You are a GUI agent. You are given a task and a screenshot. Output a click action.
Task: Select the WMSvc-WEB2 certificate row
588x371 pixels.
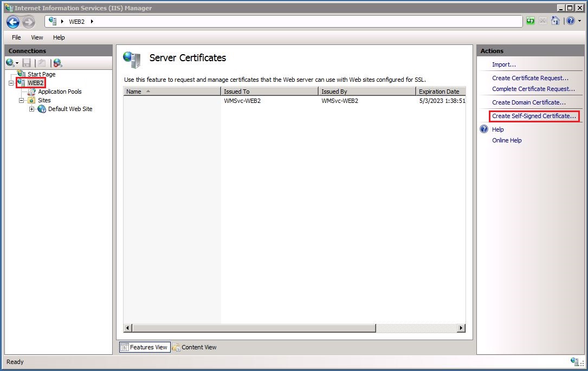[242, 101]
